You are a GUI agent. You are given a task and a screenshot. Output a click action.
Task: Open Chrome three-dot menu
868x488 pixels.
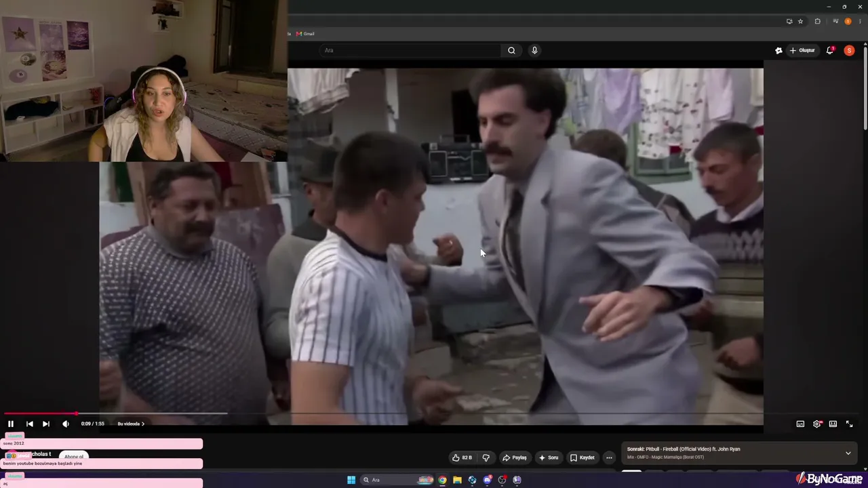[860, 22]
